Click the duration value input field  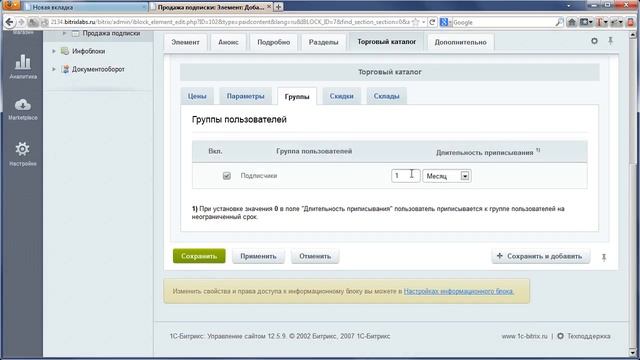tap(405, 176)
